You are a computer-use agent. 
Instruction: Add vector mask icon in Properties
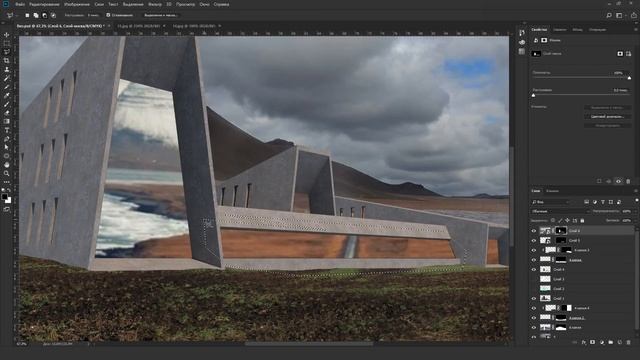[629, 53]
